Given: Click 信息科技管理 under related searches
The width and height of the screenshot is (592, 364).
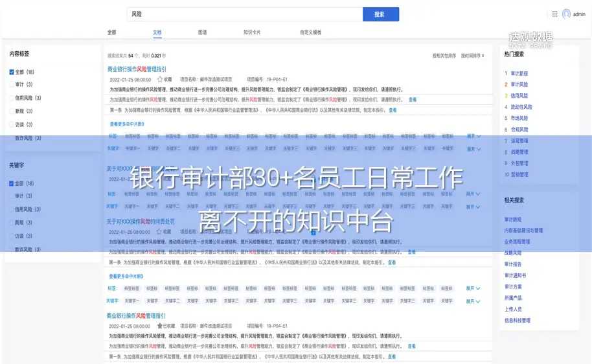Looking at the screenshot, I should coord(518,321).
